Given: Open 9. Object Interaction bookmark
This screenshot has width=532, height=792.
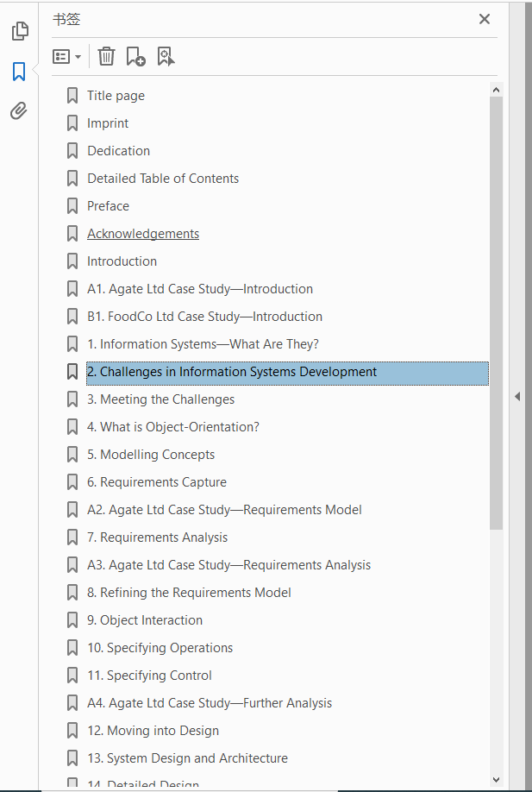Looking at the screenshot, I should coord(145,620).
